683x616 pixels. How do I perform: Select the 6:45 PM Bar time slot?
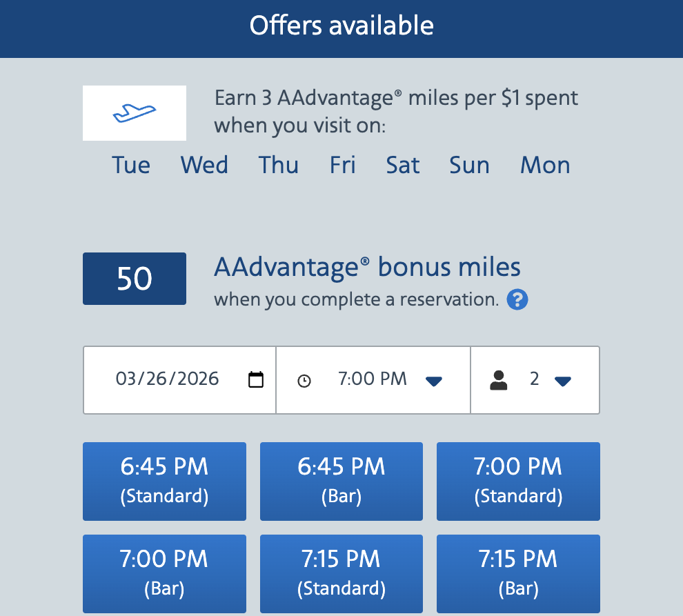341,481
